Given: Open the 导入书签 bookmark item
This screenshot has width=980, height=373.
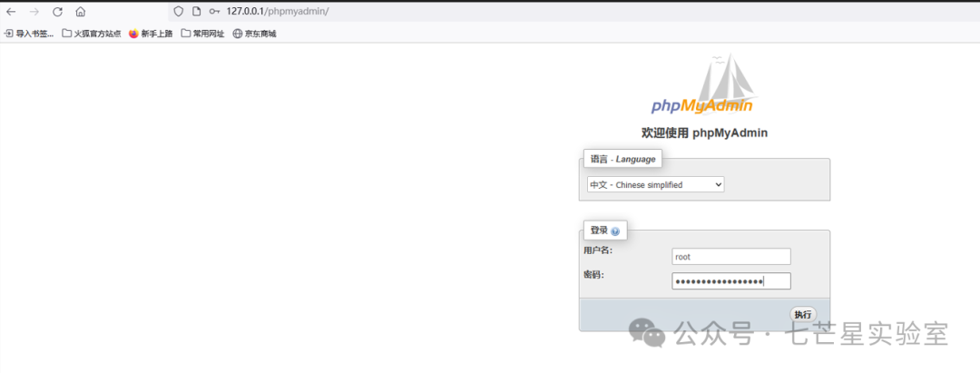Looking at the screenshot, I should point(29,34).
